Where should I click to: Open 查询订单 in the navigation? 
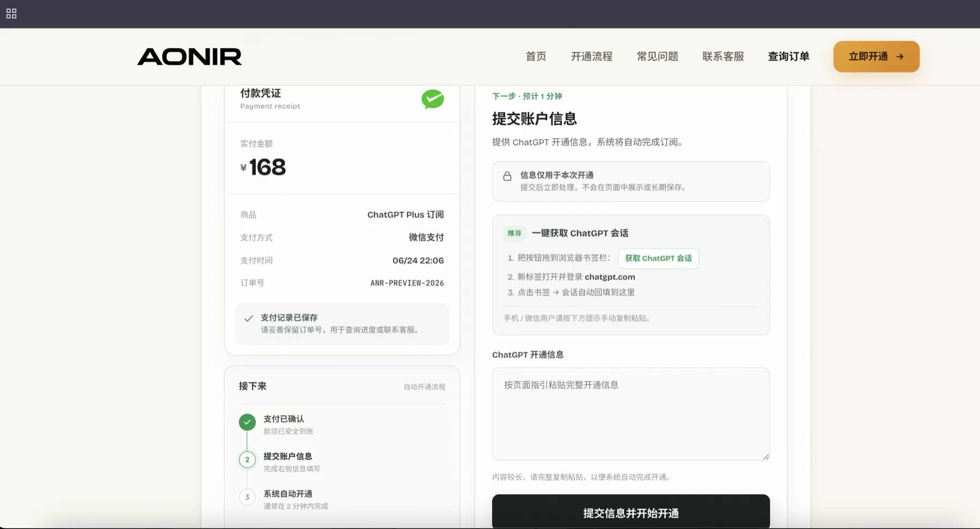coord(788,57)
